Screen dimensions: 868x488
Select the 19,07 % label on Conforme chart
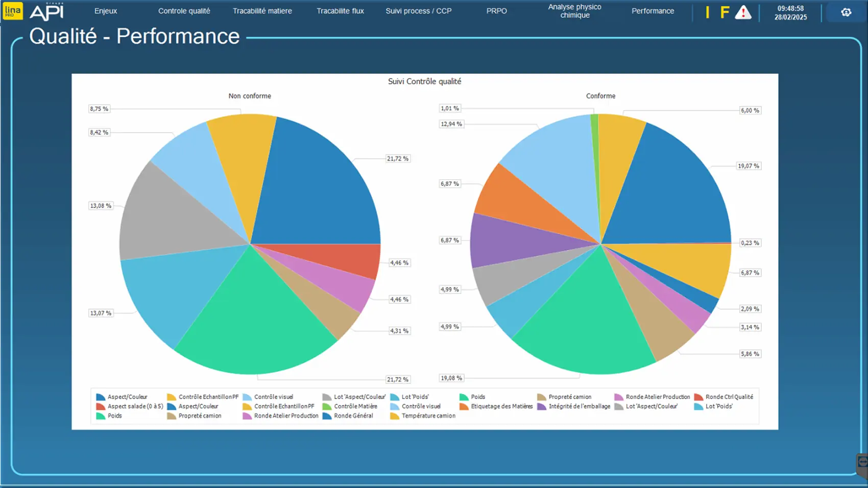748,166
